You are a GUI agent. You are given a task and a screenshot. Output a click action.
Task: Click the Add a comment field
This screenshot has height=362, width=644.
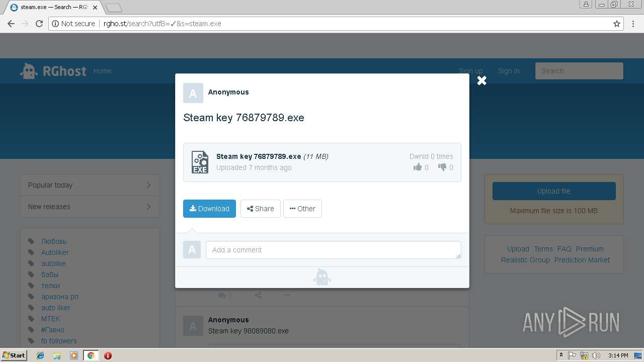coord(333,250)
